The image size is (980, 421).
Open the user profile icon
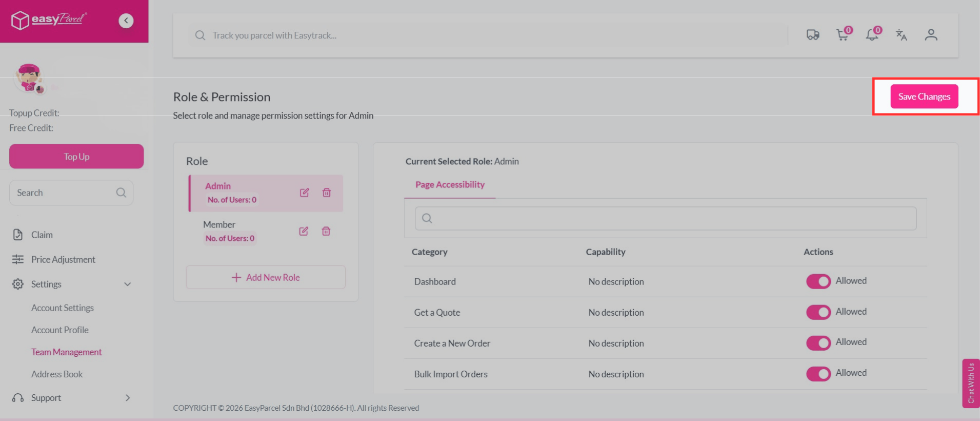coord(931,35)
